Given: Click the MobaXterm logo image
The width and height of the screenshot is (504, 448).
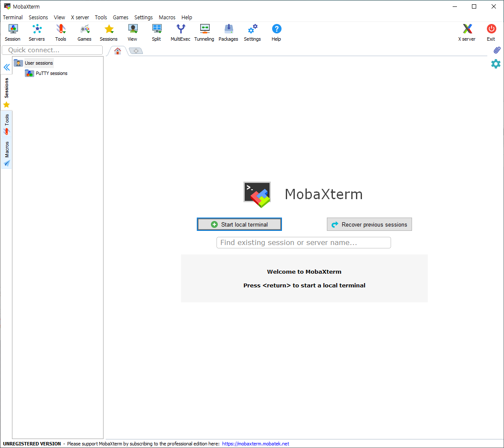Looking at the screenshot, I should 257,194.
